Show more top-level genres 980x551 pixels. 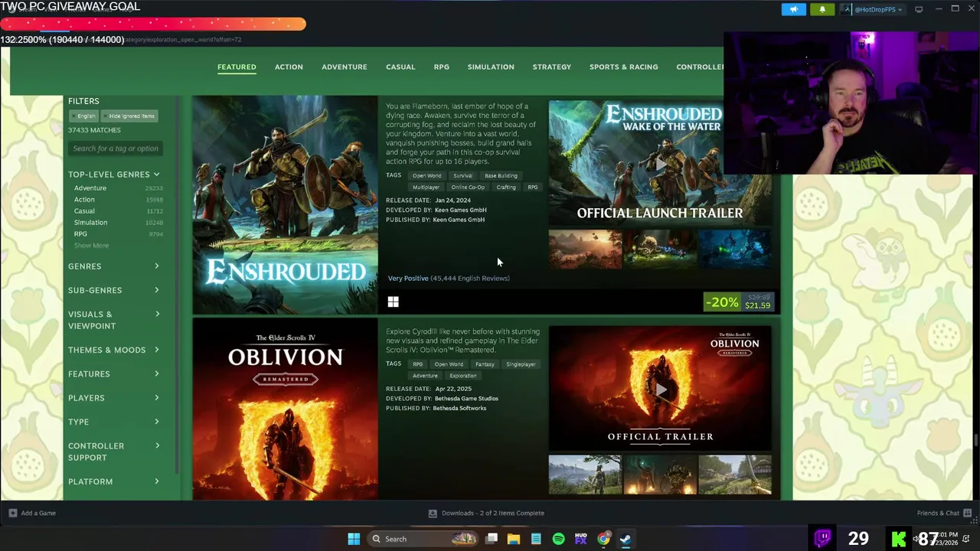coord(91,246)
